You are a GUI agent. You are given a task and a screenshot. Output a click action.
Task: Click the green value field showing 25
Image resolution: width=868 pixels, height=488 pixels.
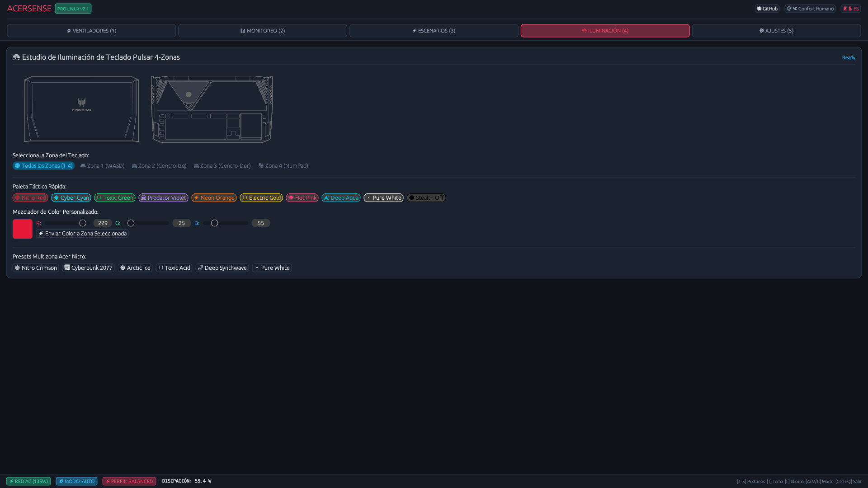182,223
